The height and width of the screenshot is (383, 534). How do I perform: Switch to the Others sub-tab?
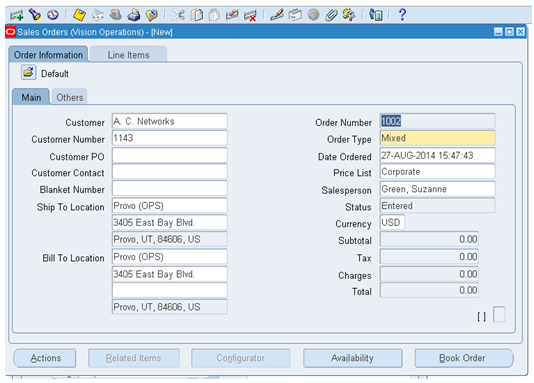pyautogui.click(x=69, y=97)
